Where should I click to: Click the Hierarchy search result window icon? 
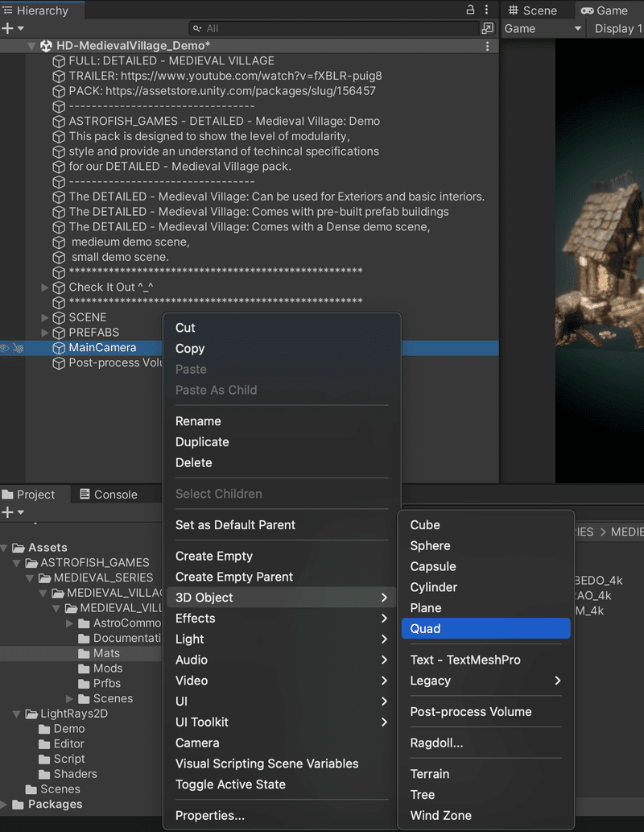pyautogui.click(x=487, y=28)
